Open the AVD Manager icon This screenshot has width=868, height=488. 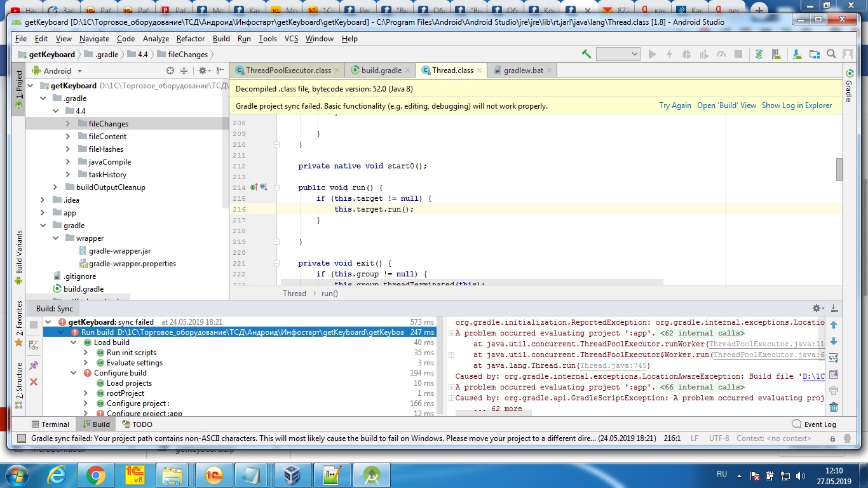pyautogui.click(x=778, y=54)
